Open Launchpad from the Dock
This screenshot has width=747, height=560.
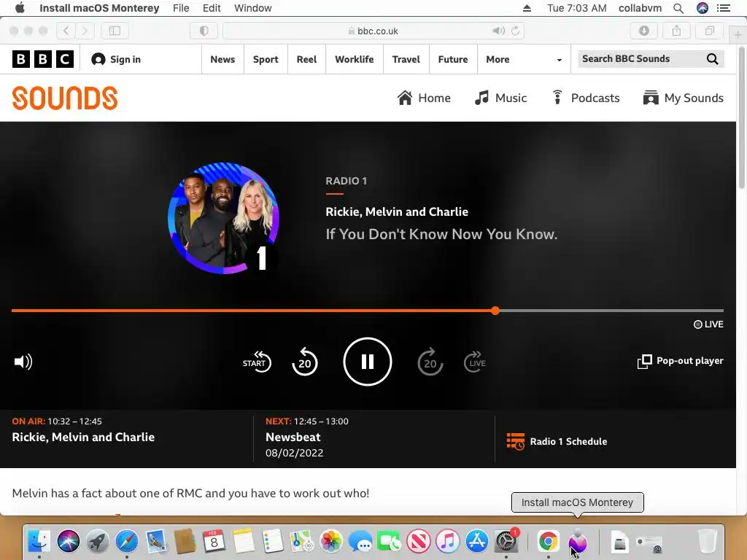click(98, 541)
